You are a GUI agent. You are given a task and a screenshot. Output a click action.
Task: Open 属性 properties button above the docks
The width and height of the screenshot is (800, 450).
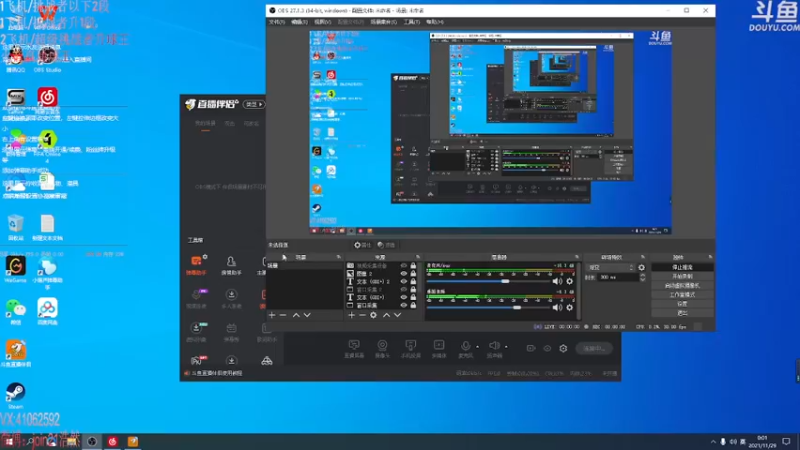point(363,245)
